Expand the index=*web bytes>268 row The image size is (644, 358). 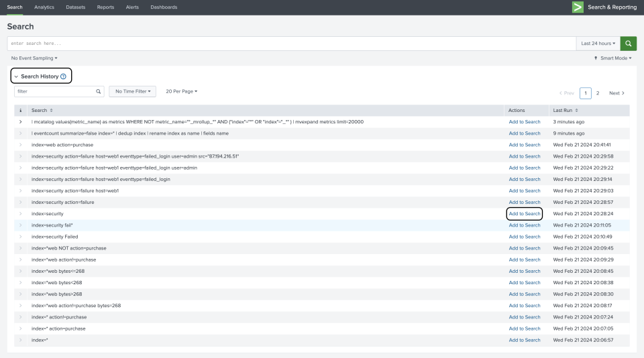21,294
